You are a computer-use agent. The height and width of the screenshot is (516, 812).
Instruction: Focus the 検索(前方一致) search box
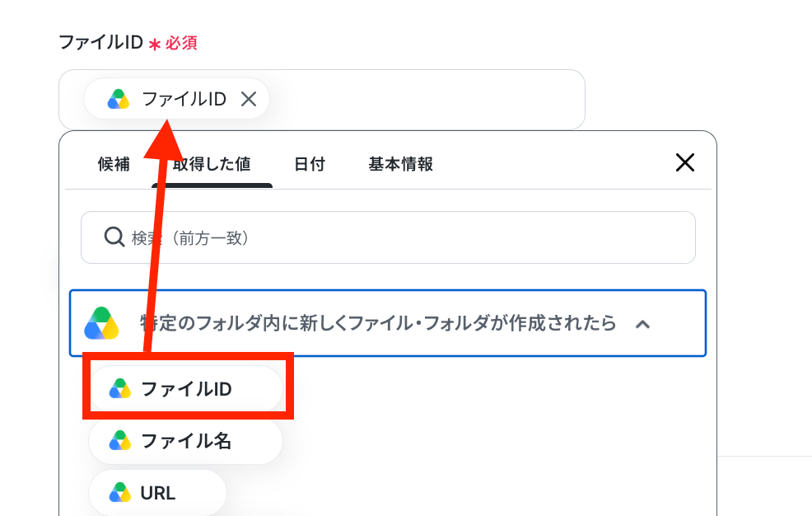[388, 237]
